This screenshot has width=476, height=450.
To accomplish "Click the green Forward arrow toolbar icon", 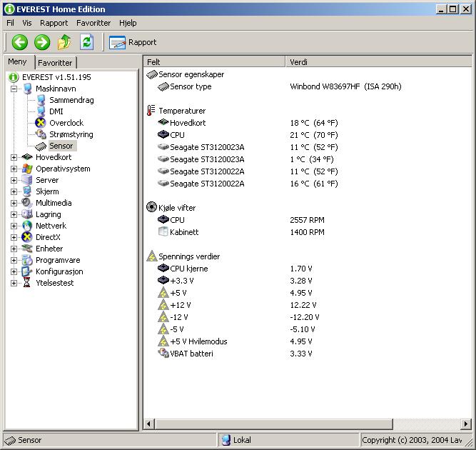I will click(42, 42).
